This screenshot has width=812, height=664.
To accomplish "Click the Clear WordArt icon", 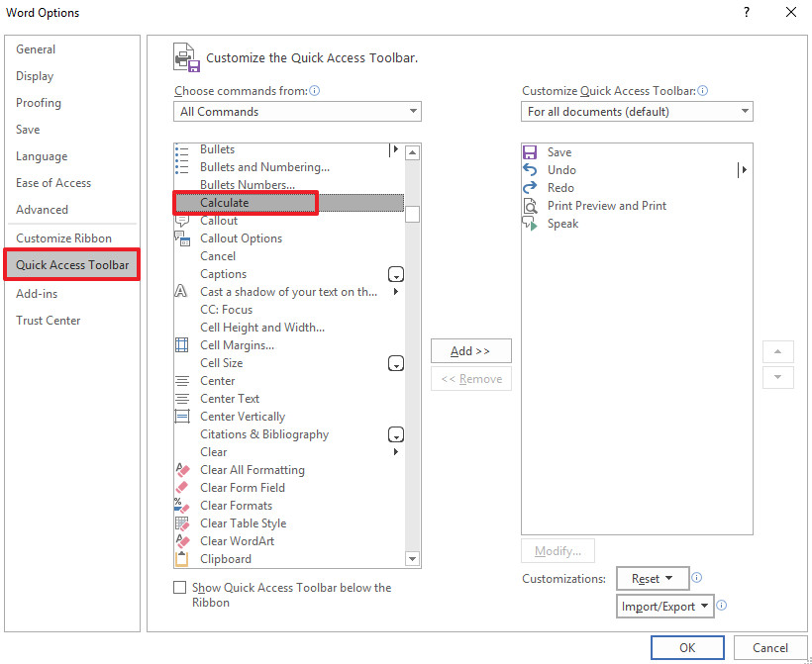I will [182, 541].
